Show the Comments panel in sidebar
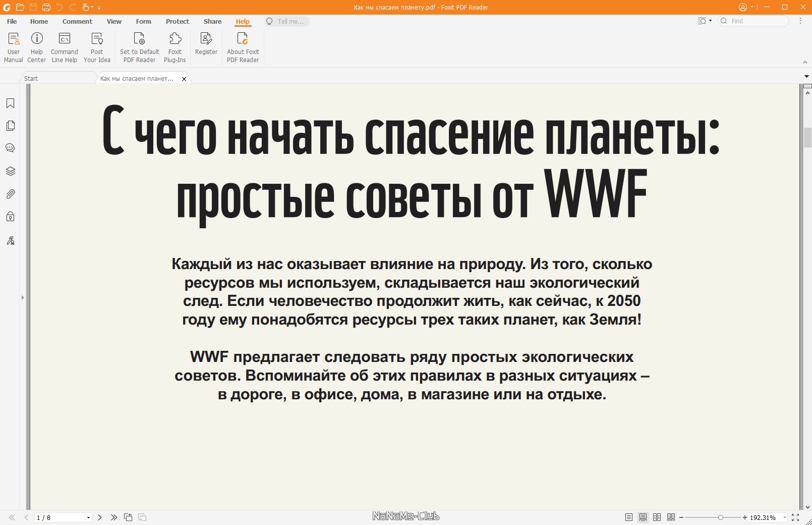 pyautogui.click(x=10, y=148)
